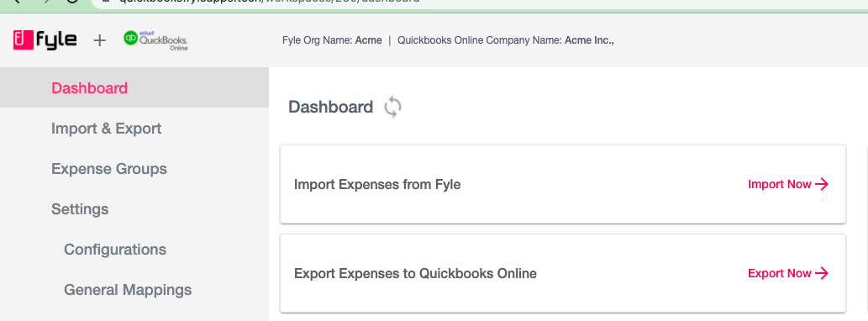Select the Import Expenses from Fyle card
The image size is (868, 321).
(x=563, y=184)
